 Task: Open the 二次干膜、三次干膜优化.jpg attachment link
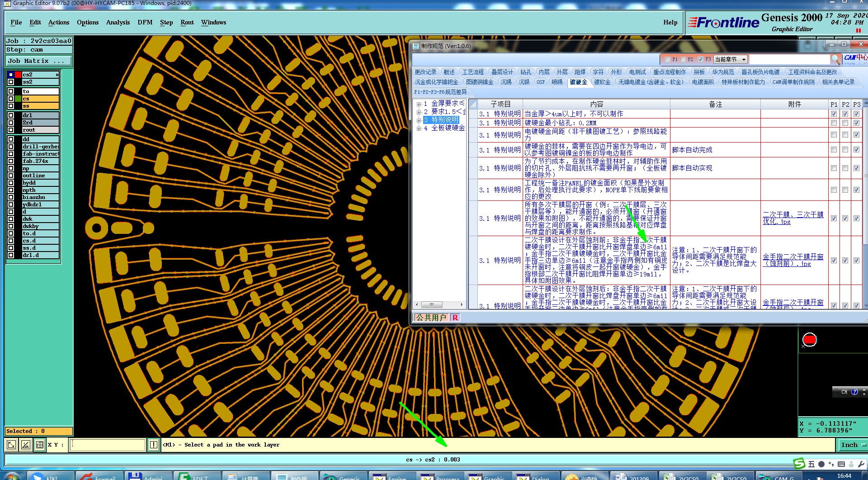[793, 218]
